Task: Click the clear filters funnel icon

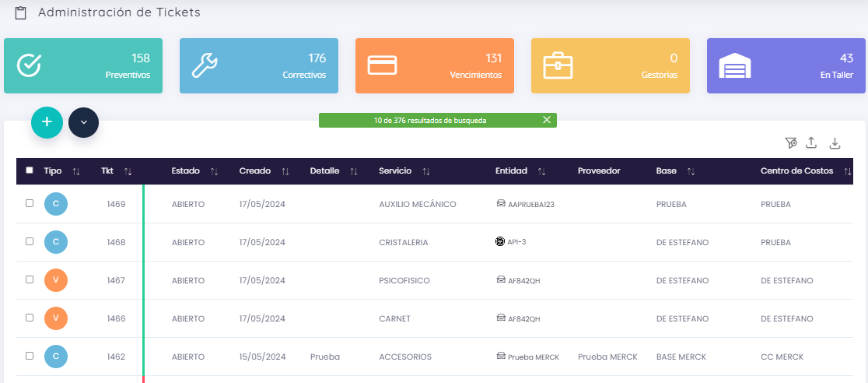Action: (791, 142)
